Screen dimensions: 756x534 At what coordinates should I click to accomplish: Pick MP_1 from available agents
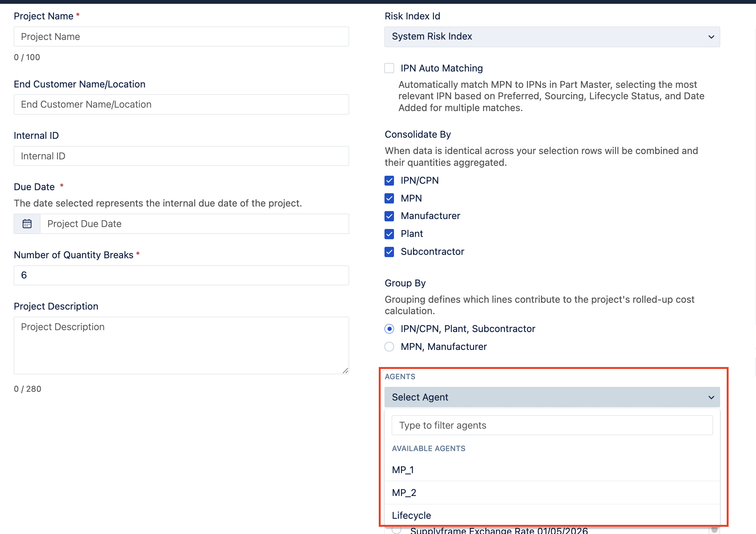[403, 470]
